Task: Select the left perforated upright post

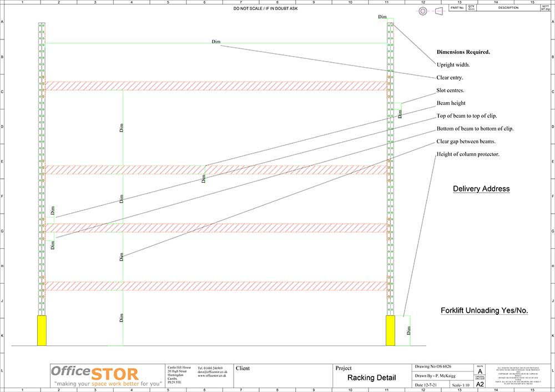Action: click(42, 167)
